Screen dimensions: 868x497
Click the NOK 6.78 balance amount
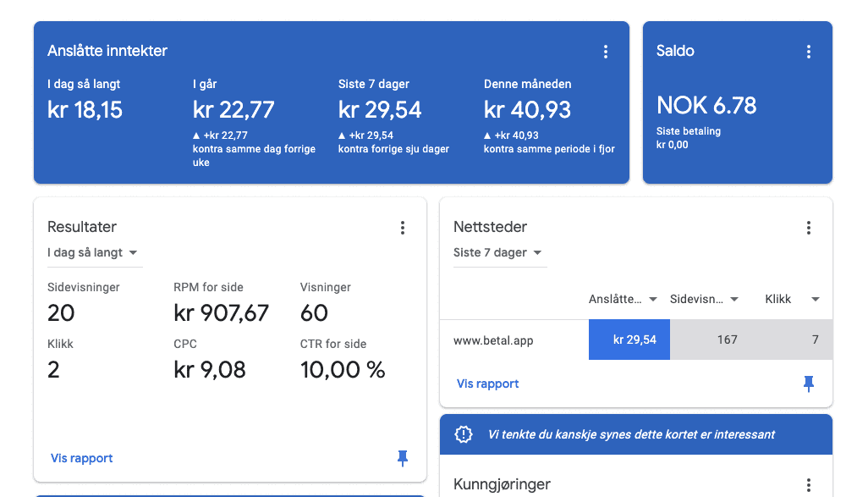pyautogui.click(x=706, y=105)
